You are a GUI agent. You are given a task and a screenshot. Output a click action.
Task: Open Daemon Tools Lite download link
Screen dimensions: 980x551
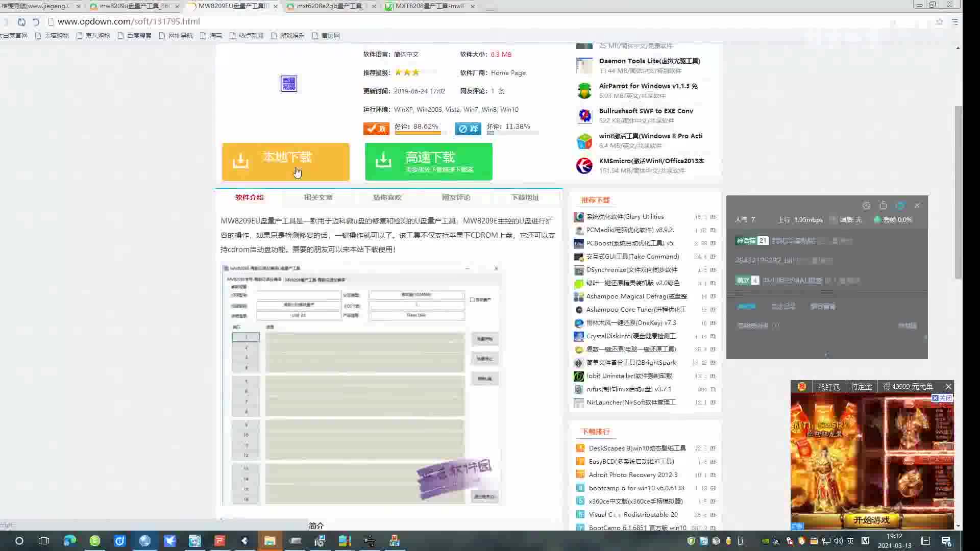[x=649, y=61]
